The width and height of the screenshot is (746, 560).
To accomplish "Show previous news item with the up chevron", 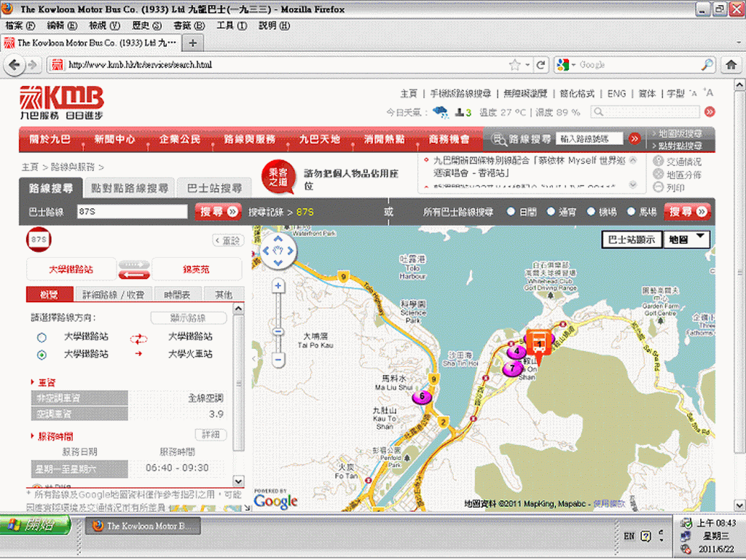I will pyautogui.click(x=633, y=160).
